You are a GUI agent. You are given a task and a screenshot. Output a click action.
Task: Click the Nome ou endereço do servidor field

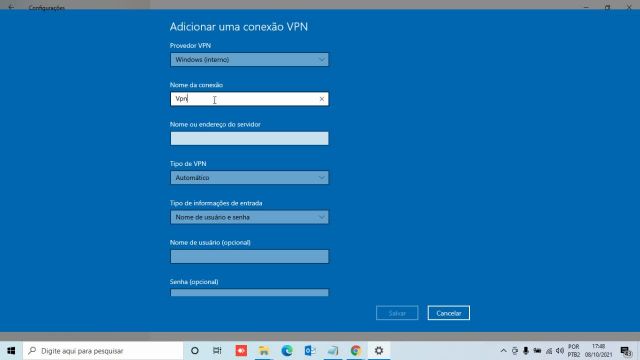[x=249, y=138]
